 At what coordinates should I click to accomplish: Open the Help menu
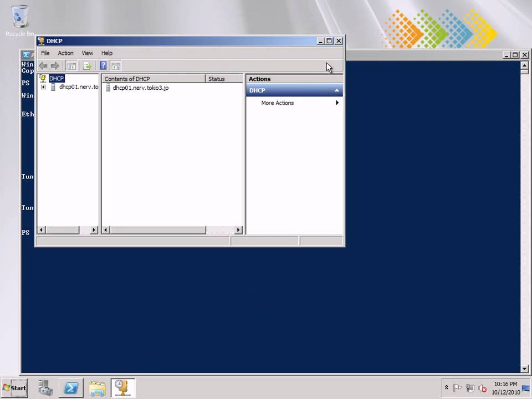tap(107, 53)
